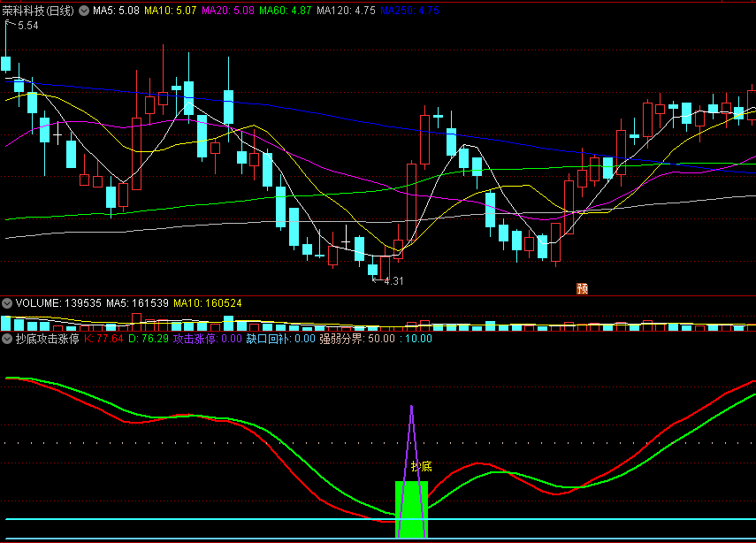This screenshot has height=543, width=756.
Task: Click the K: 77.64 value
Action: point(103,339)
